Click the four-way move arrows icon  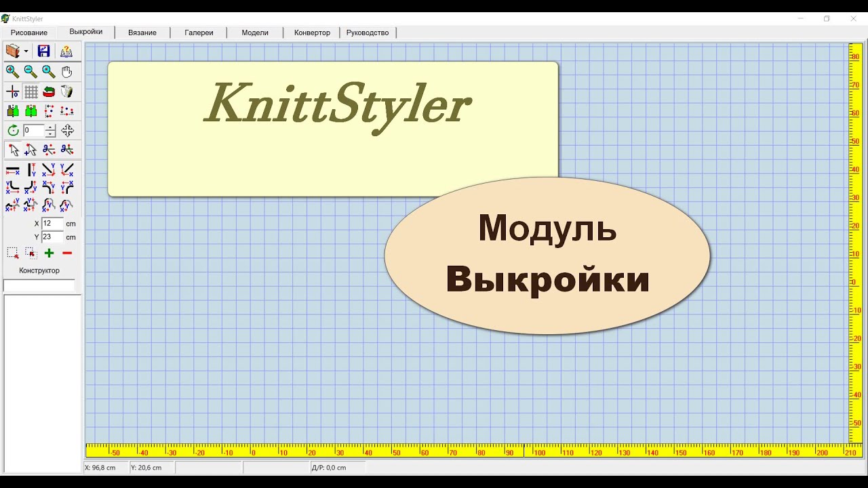(x=67, y=130)
